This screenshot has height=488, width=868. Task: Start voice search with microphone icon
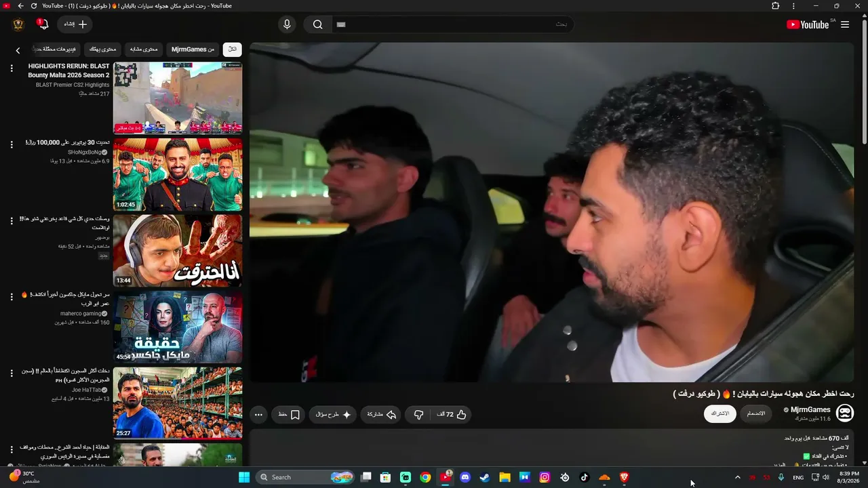(287, 24)
